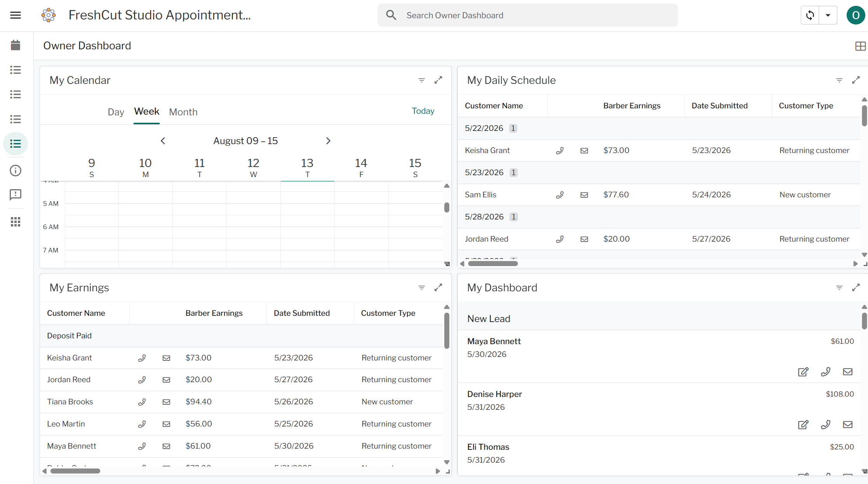The width and height of the screenshot is (868, 484).
Task: Call Jordan Reed in Daily Schedule
Action: 560,239
